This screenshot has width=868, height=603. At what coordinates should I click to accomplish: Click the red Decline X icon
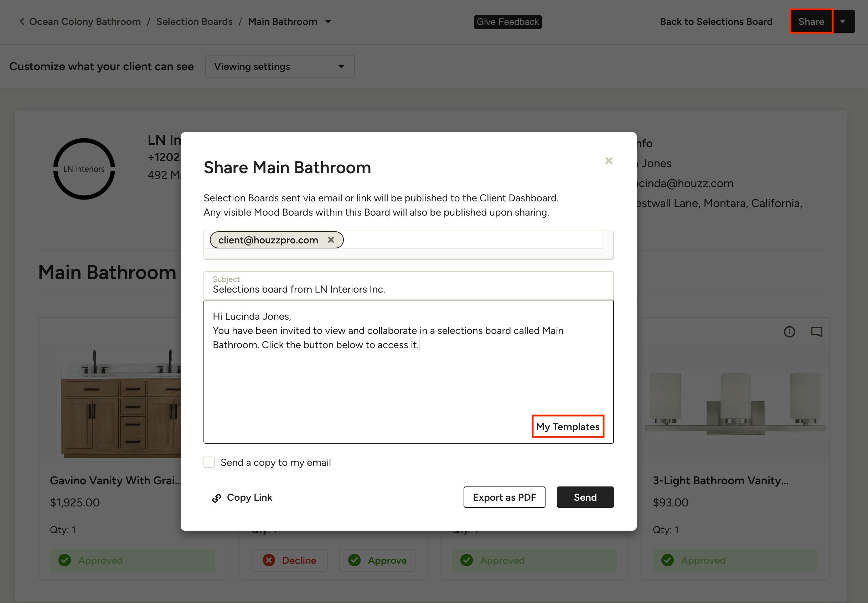[269, 560]
